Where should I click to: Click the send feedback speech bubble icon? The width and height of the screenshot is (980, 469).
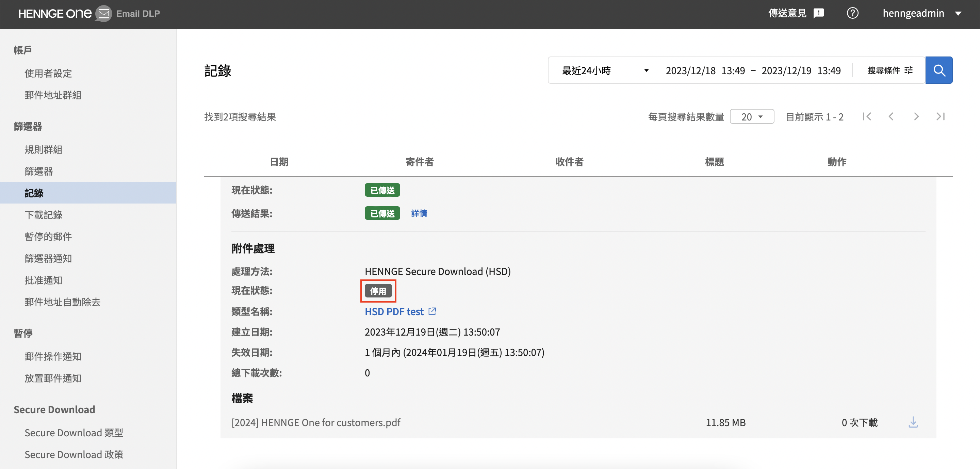pyautogui.click(x=818, y=13)
